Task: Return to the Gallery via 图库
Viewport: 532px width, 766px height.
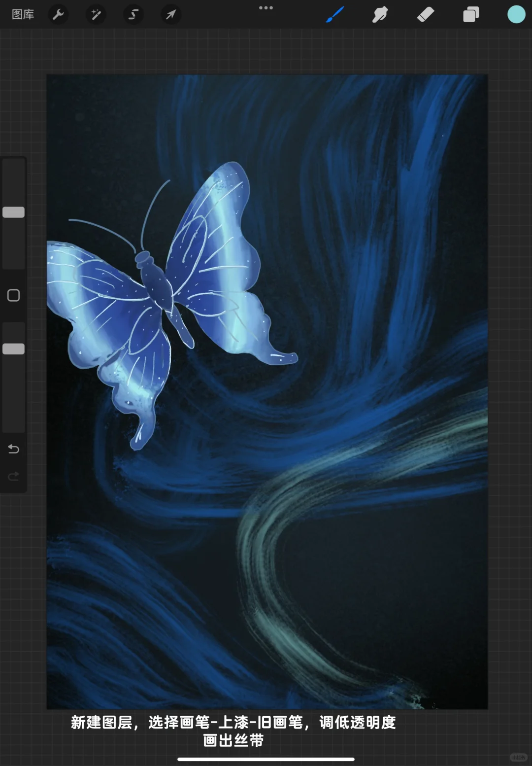Action: pos(23,14)
